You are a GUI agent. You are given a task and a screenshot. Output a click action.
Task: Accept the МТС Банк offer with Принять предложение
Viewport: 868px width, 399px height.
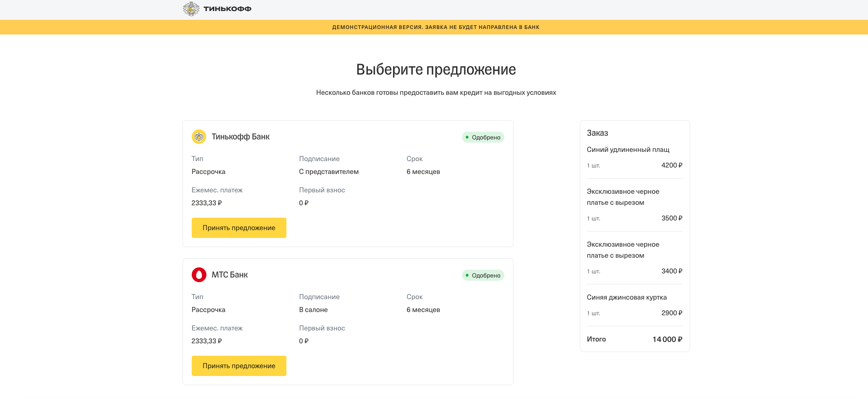[x=239, y=366]
